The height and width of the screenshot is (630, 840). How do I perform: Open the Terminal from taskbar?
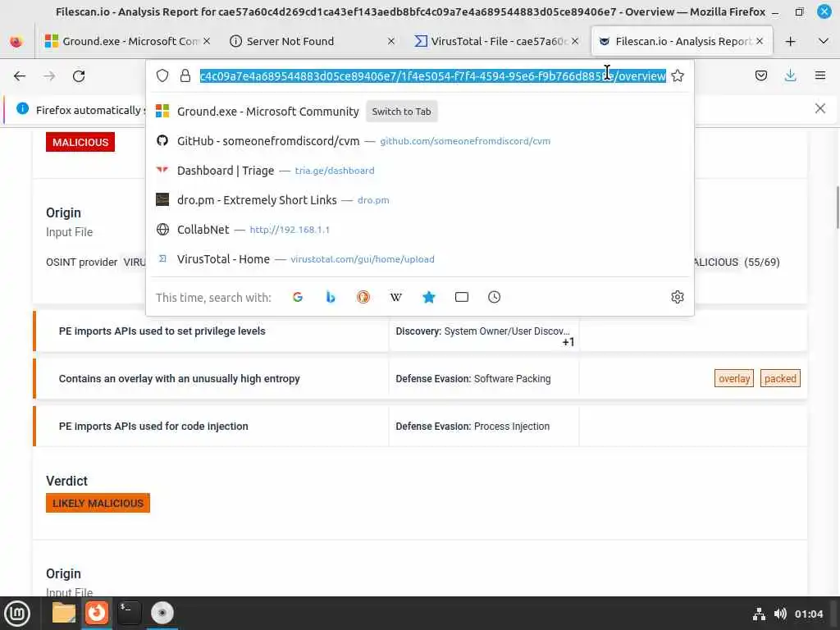(x=129, y=613)
